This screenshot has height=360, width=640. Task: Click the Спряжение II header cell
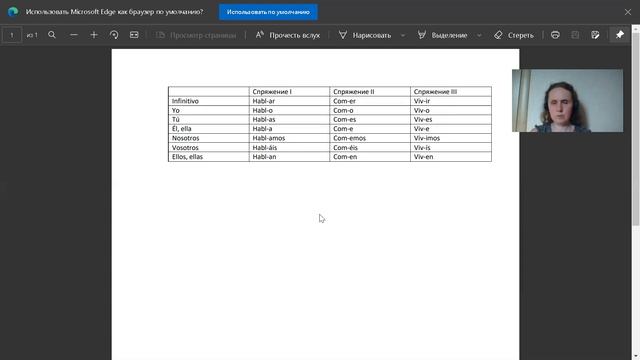(x=370, y=91)
